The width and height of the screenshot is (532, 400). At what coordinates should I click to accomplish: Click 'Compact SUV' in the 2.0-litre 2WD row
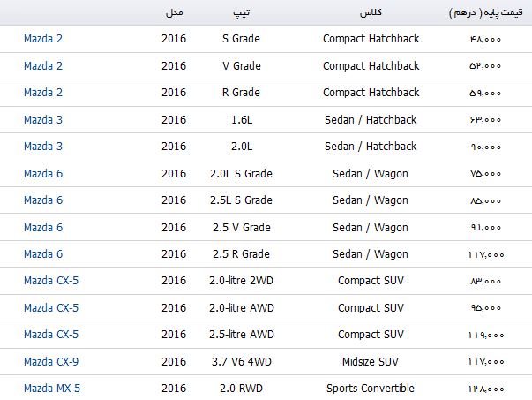pyautogui.click(x=371, y=281)
